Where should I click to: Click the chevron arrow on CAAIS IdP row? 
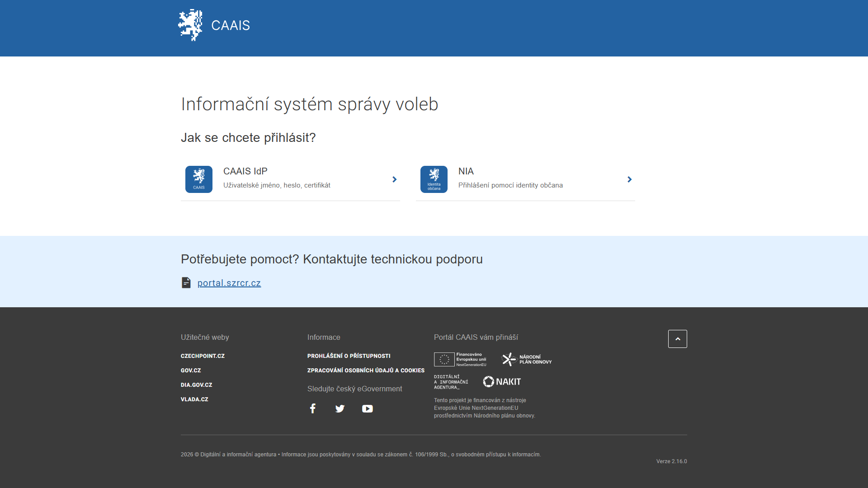click(394, 179)
